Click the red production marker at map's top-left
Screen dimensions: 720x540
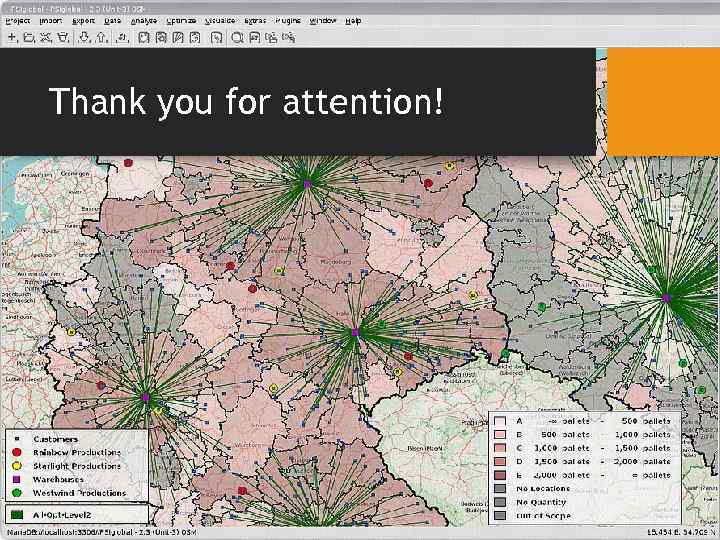129,163
